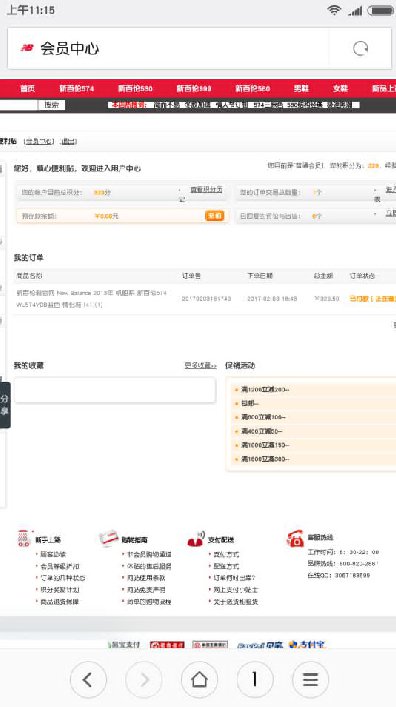This screenshot has width=396, height=707.
Task: Open the 网上支付小贴士 footer link
Action: point(236,590)
